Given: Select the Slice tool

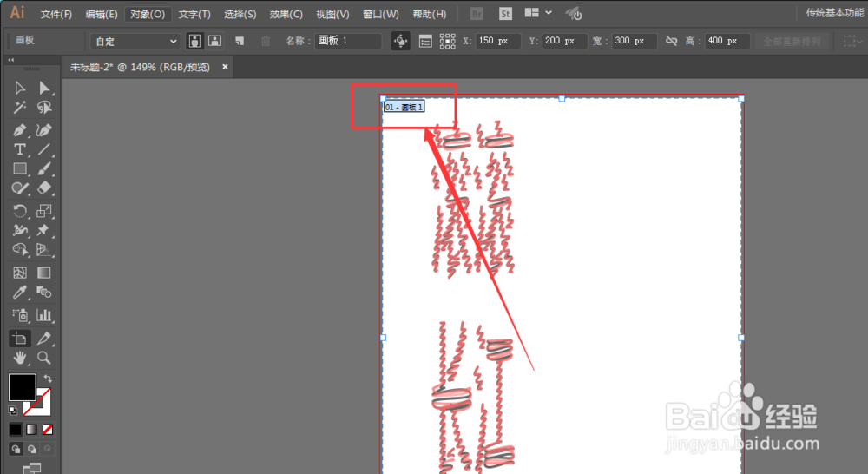Looking at the screenshot, I should pyautogui.click(x=43, y=339).
